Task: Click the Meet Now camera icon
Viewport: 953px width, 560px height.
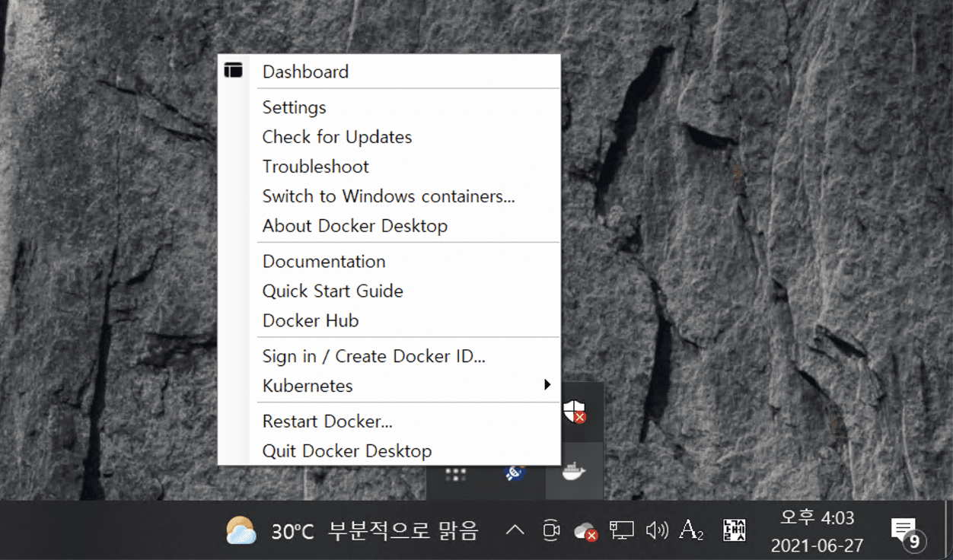Action: 550,530
